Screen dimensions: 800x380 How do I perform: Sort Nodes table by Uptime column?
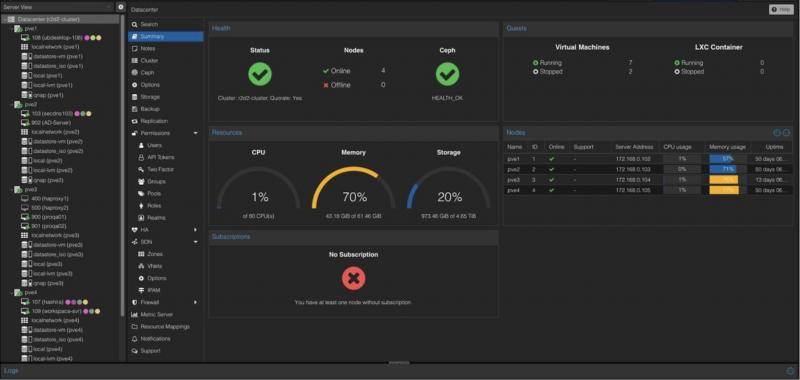774,147
